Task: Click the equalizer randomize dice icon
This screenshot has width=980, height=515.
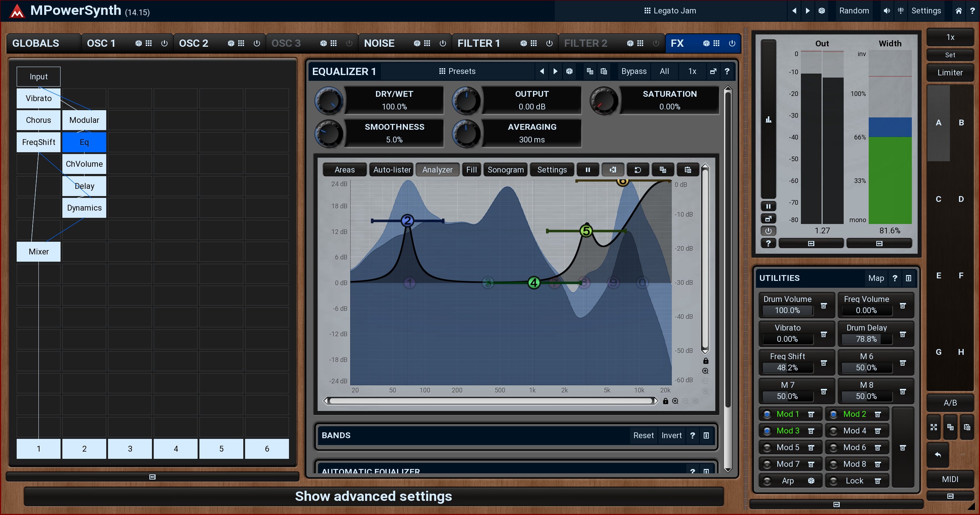Action: click(569, 71)
